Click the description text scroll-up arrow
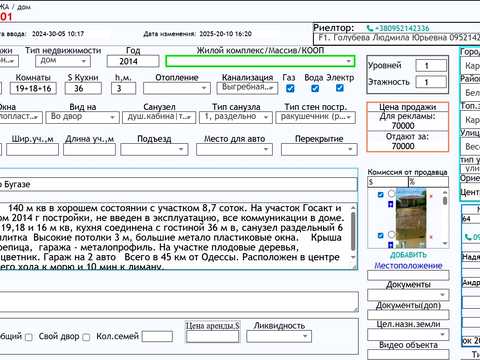480x360 pixels. pos(353,208)
